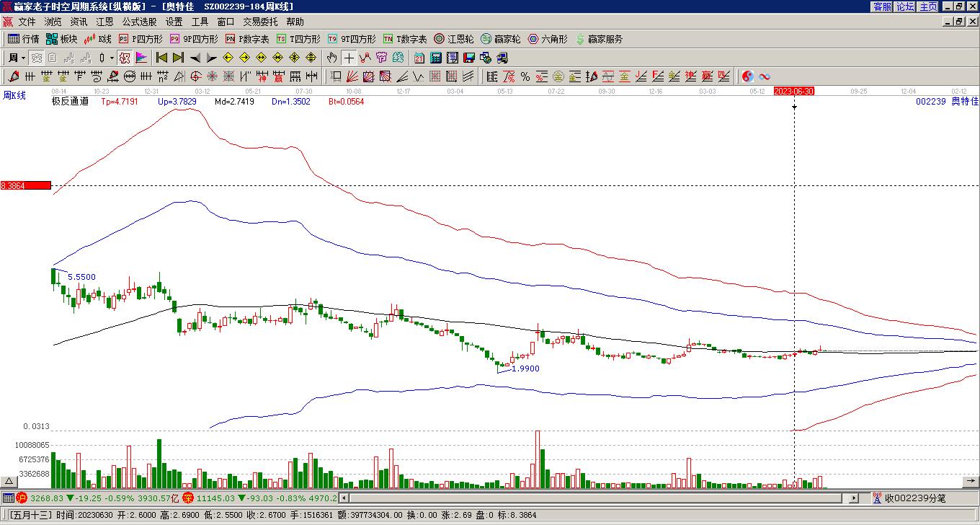Jump to the first bar icon

[162, 58]
